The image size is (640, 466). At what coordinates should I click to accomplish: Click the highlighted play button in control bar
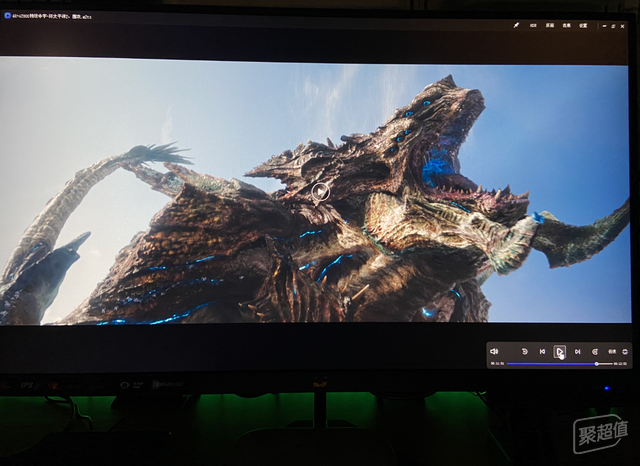(x=560, y=351)
